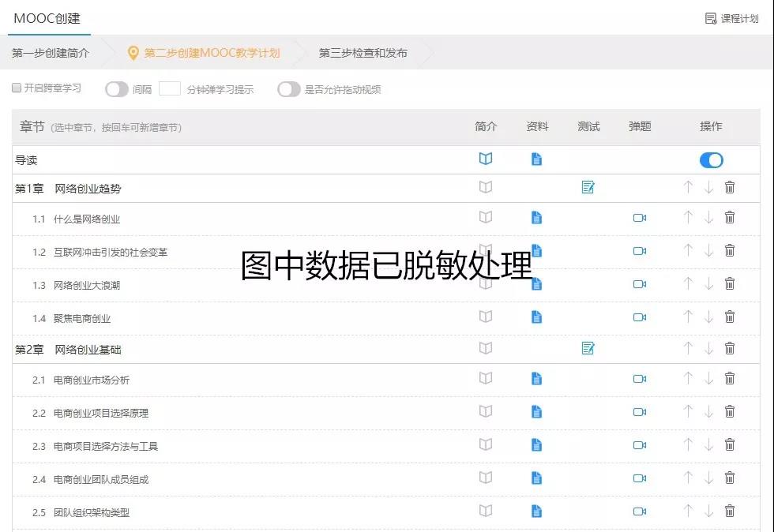Toggle the 是否允许拖动视频 switch
774x532 pixels.
coord(289,89)
